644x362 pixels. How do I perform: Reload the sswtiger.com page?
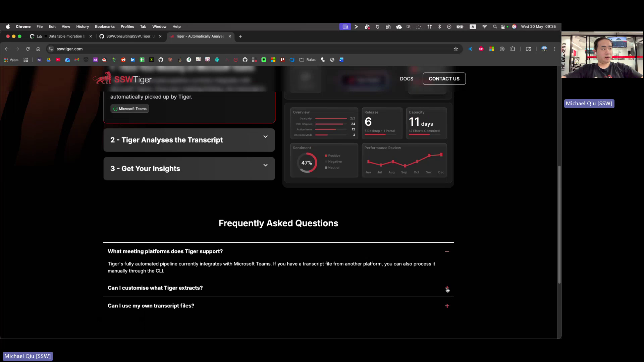point(28,49)
